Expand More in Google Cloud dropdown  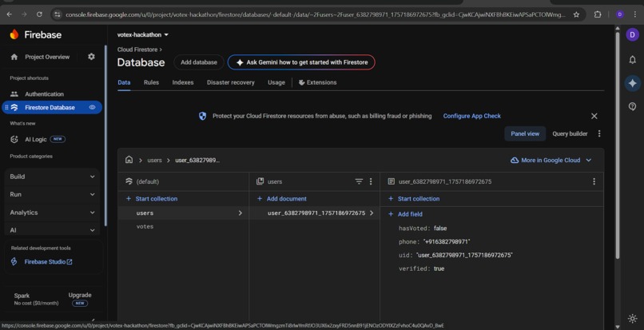551,161
